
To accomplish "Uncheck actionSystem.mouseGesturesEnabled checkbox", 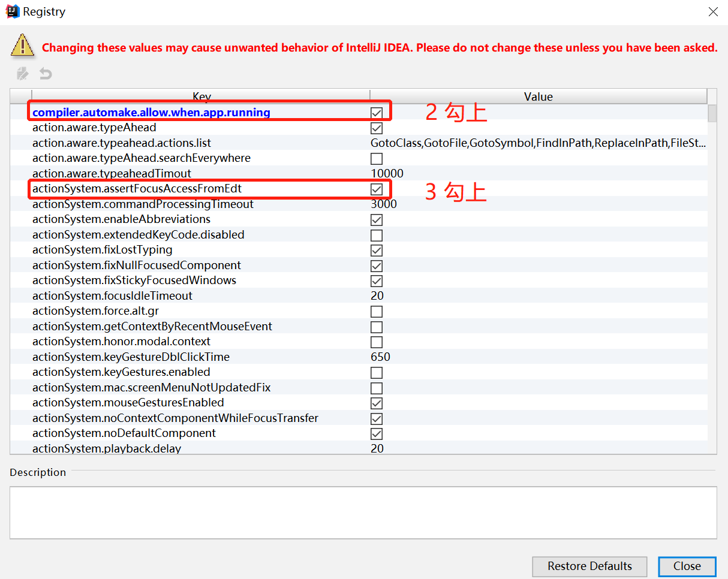I will [377, 403].
